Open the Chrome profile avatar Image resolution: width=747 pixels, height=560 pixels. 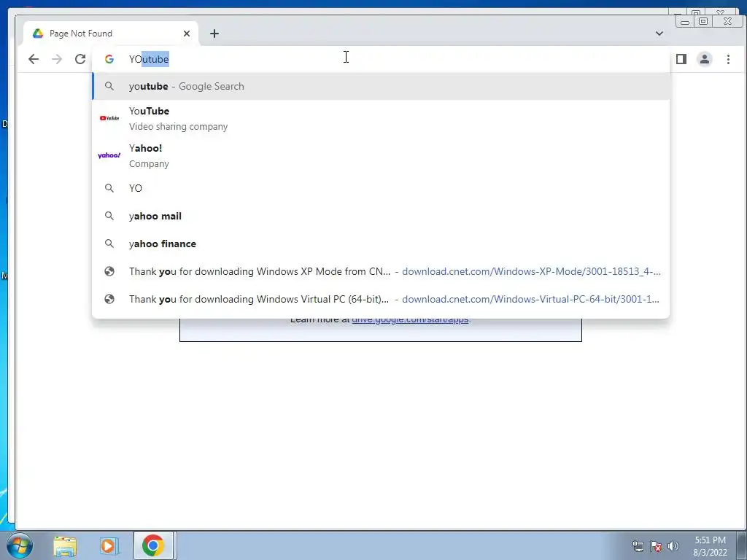(705, 59)
